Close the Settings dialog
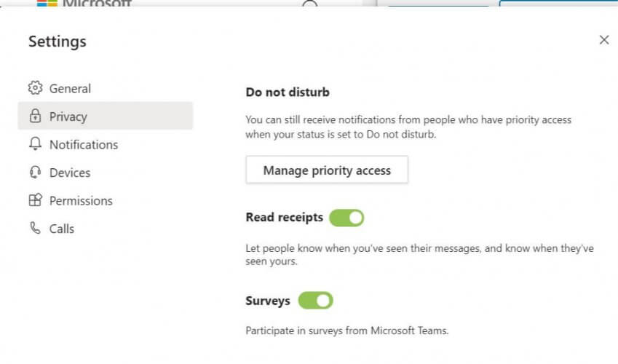The image size is (618, 364). coord(604,40)
